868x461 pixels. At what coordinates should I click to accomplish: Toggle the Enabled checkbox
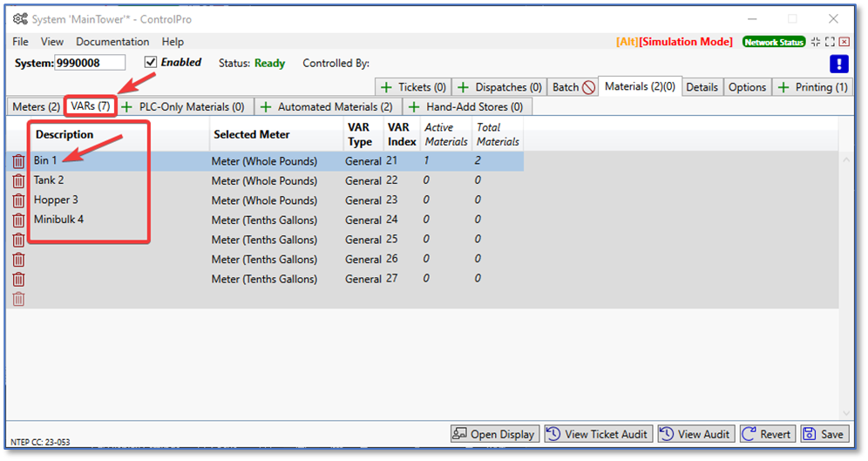[151, 63]
